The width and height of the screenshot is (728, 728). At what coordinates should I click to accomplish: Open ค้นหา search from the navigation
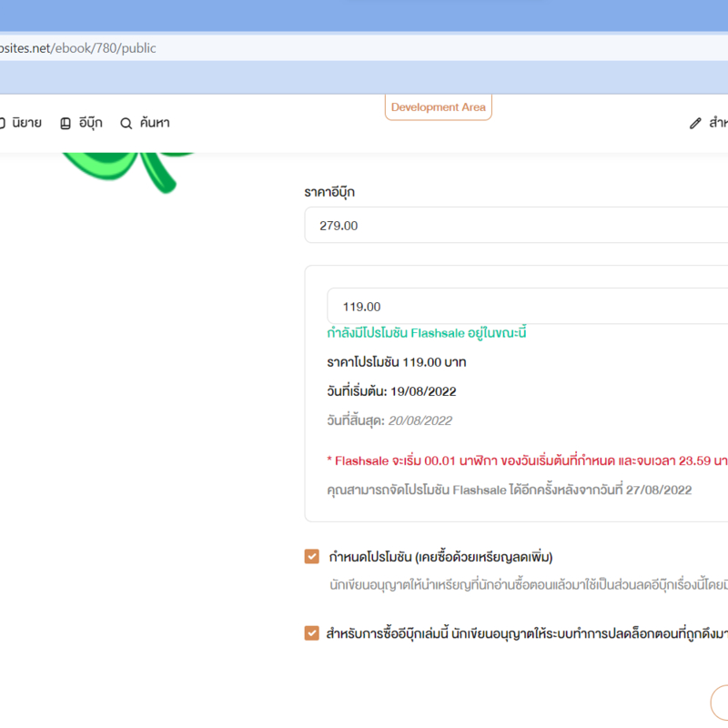click(x=154, y=123)
